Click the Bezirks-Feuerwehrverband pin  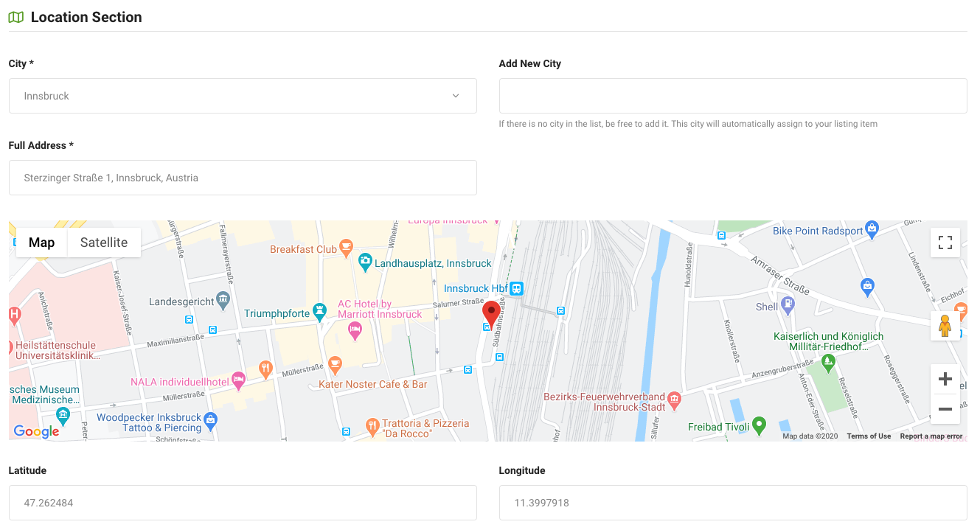(x=674, y=402)
